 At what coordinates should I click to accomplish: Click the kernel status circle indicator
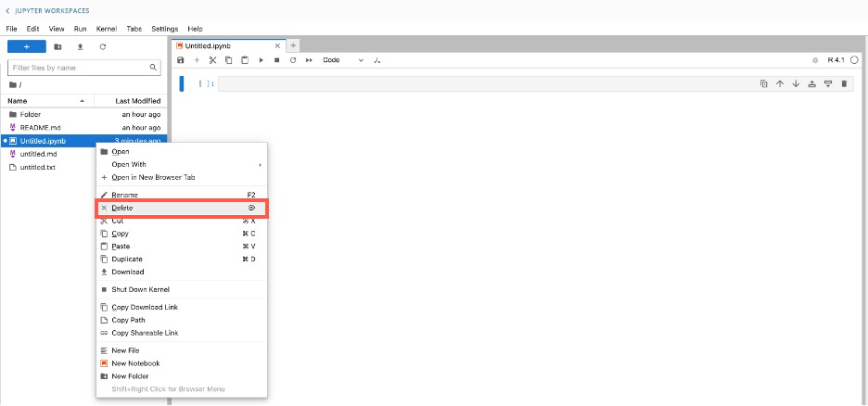pyautogui.click(x=854, y=60)
